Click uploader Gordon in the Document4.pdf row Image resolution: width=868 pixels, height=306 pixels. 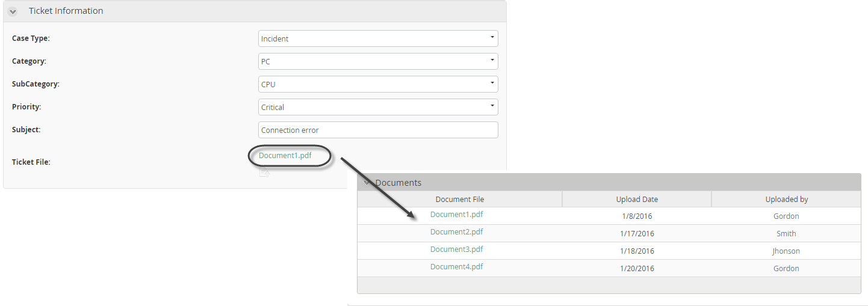(786, 269)
